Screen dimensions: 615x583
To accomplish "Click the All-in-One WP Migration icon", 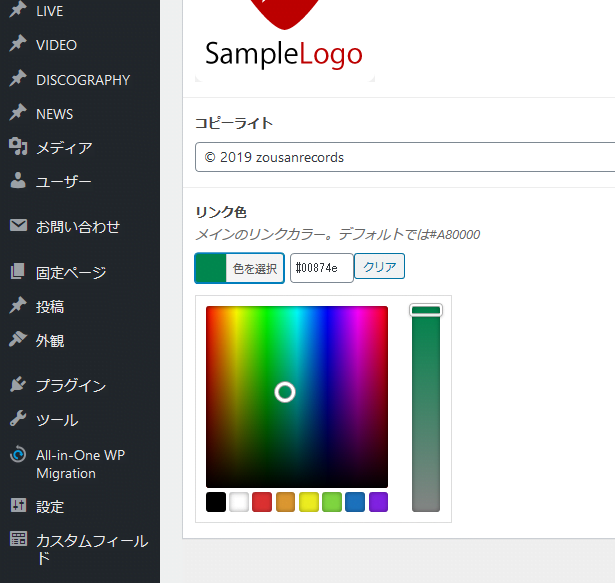I will pos(18,455).
